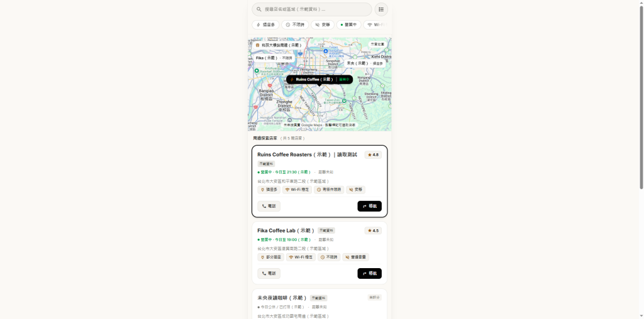The height and width of the screenshot is (319, 644).
Task: Select the 未央 map marker
Action: 364,63
